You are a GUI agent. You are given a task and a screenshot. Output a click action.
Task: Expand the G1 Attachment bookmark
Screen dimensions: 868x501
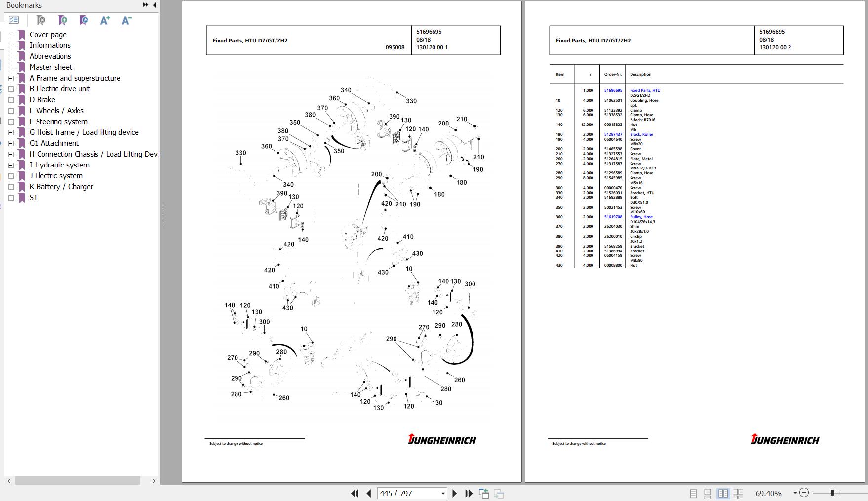point(11,143)
